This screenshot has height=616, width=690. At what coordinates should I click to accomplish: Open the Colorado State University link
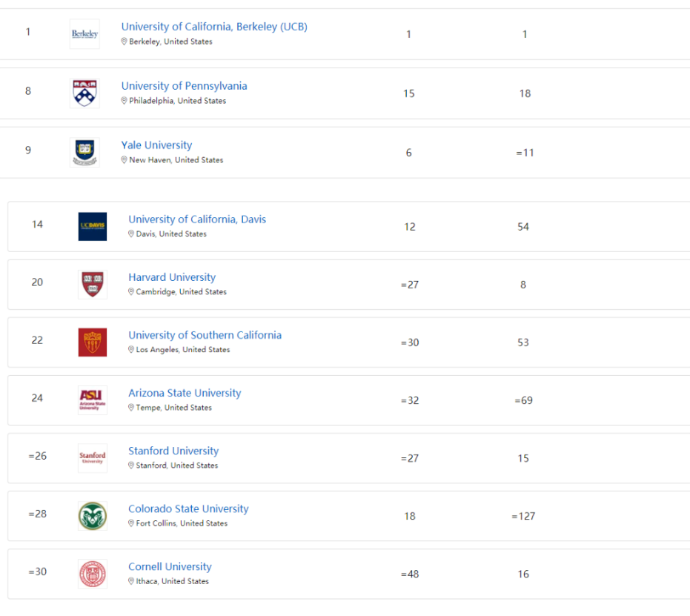pos(188,509)
